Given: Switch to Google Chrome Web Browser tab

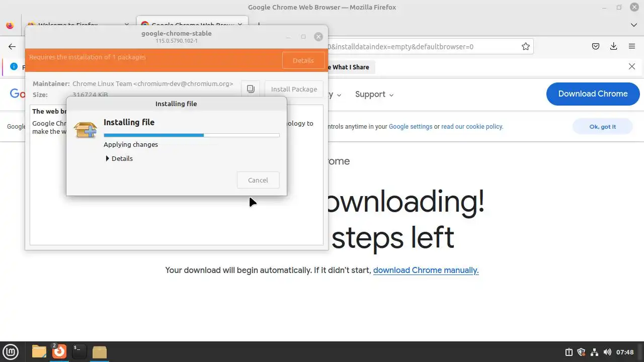Looking at the screenshot, I should coord(192,24).
